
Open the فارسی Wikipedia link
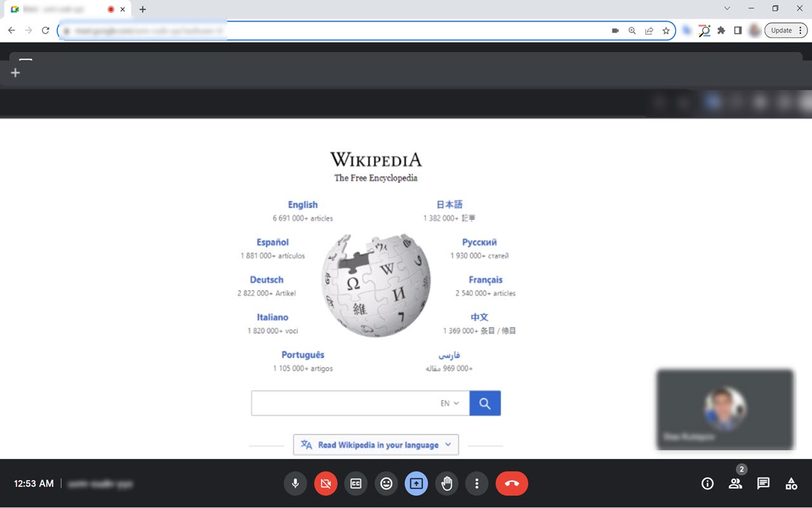pyautogui.click(x=449, y=354)
